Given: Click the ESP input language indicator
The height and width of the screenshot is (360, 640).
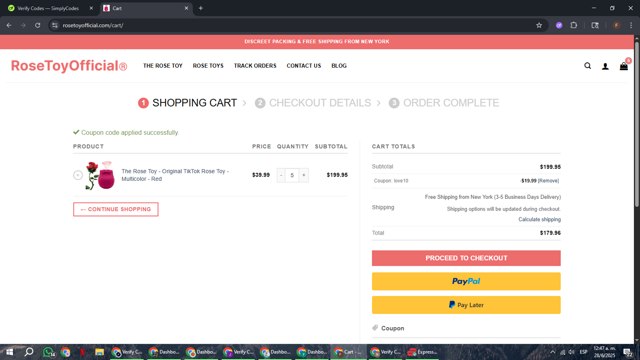Looking at the screenshot, I should [584, 352].
